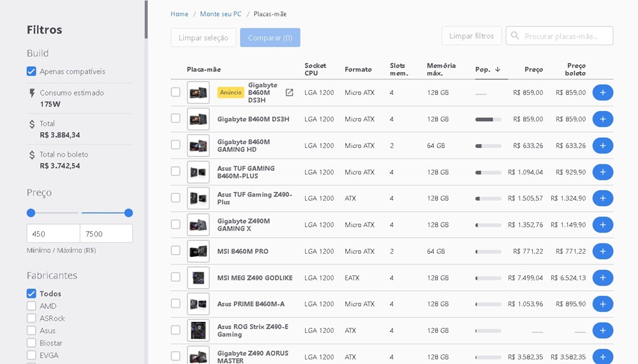Open the Asus ROG Strix Z490-E Gaming thumbnail
Viewport: 638px width, 364px height.
(x=198, y=330)
